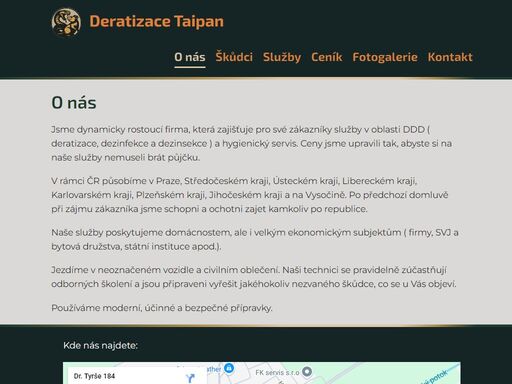Go to the Kontakt menu item
The width and height of the screenshot is (512, 384).
click(450, 57)
